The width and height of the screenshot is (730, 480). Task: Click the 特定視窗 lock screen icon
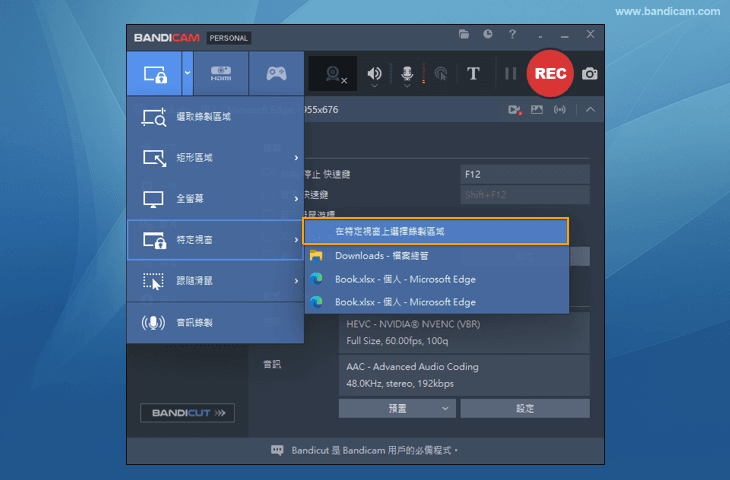pyautogui.click(x=155, y=240)
